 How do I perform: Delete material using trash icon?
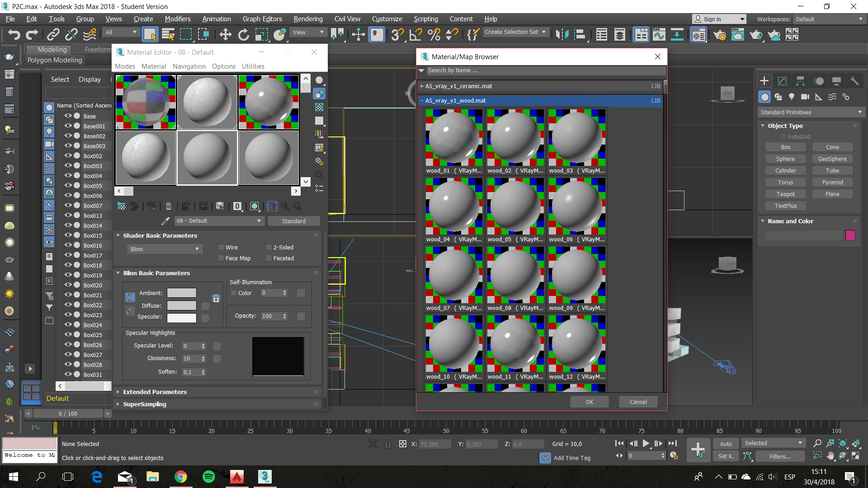(169, 206)
